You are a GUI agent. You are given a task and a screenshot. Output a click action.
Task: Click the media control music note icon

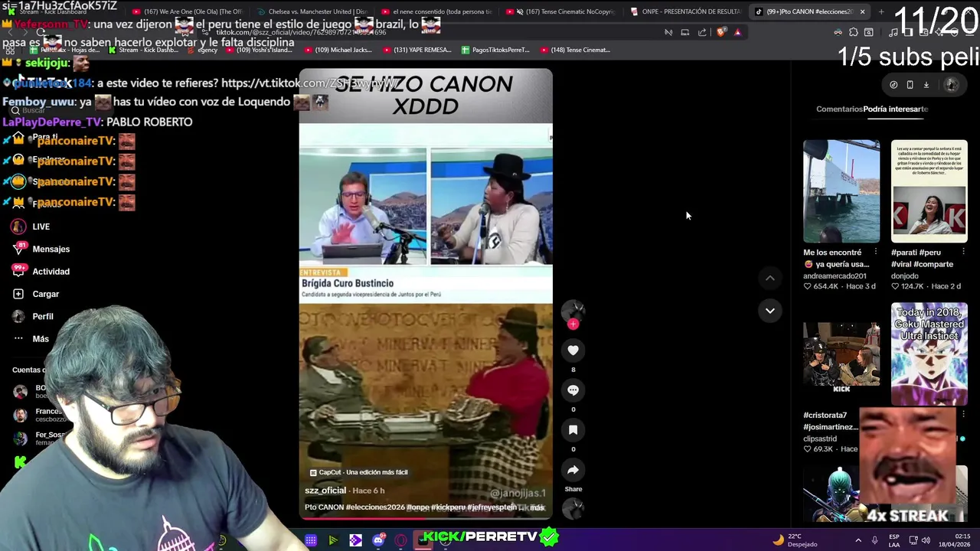pyautogui.click(x=893, y=32)
